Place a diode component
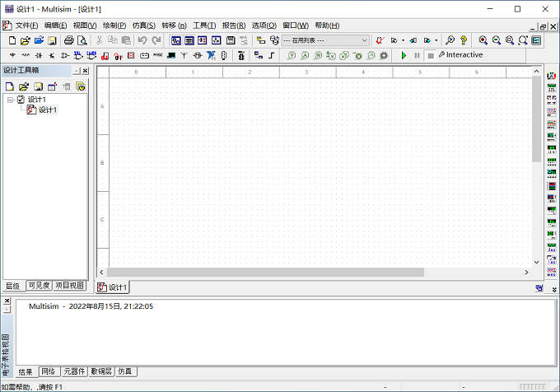The width and height of the screenshot is (560, 392). 39,55
